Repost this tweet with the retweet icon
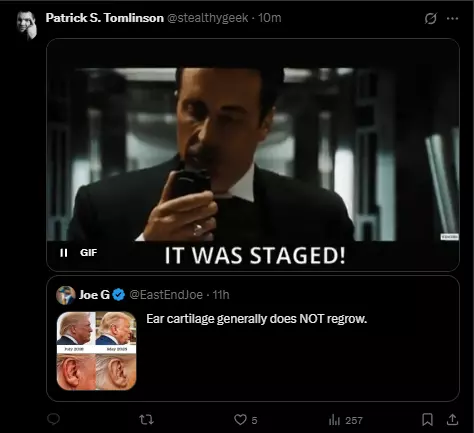The image size is (474, 433). (x=146, y=420)
